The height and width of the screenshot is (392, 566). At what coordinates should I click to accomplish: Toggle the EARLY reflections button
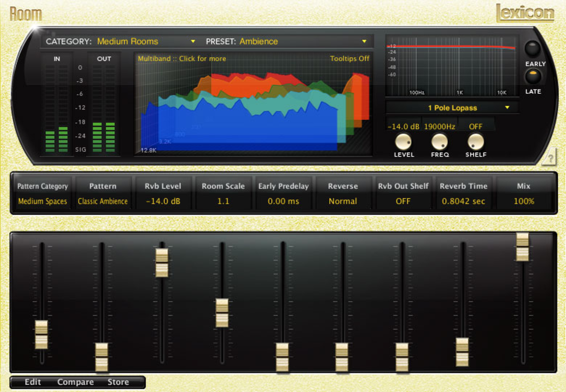click(x=532, y=49)
